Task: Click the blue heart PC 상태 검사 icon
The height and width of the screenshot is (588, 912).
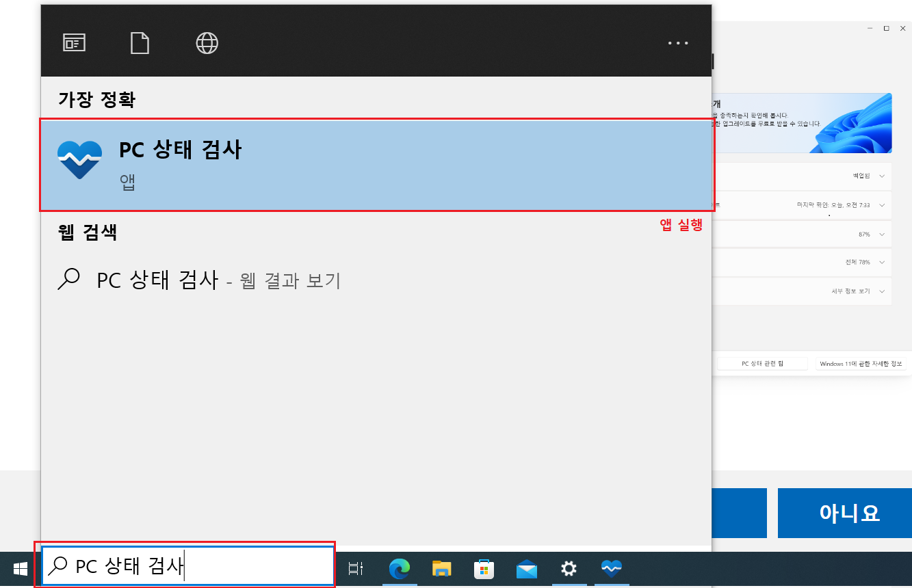Action: [80, 160]
